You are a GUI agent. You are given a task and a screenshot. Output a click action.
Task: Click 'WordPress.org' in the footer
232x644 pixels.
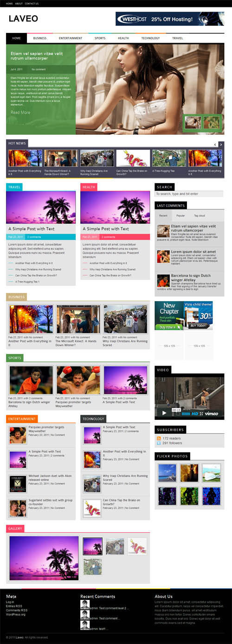[16, 615]
